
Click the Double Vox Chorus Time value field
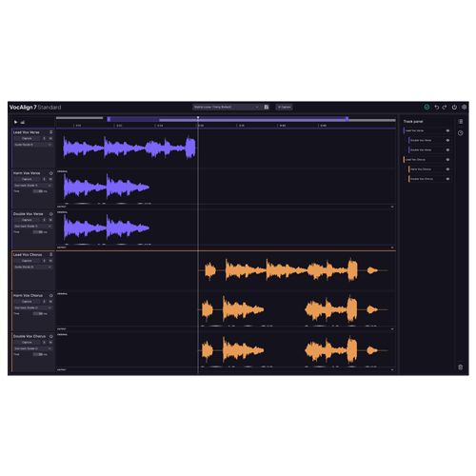[38, 354]
